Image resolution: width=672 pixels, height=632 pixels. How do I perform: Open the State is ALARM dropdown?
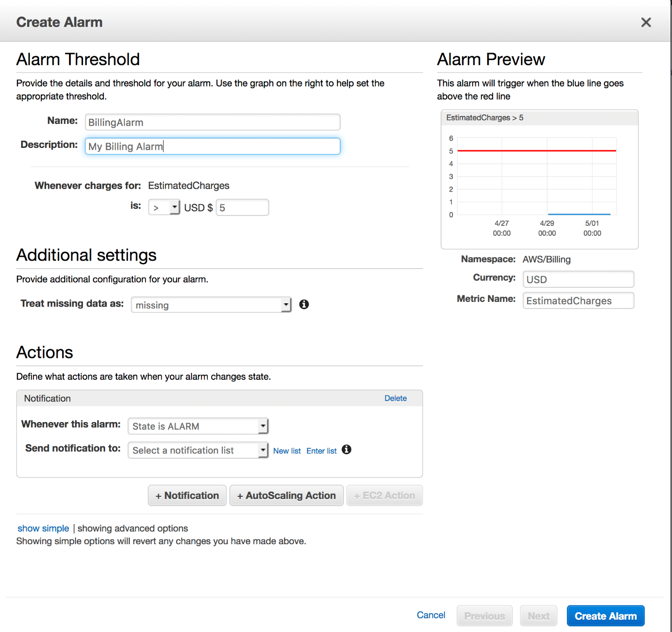click(x=198, y=426)
